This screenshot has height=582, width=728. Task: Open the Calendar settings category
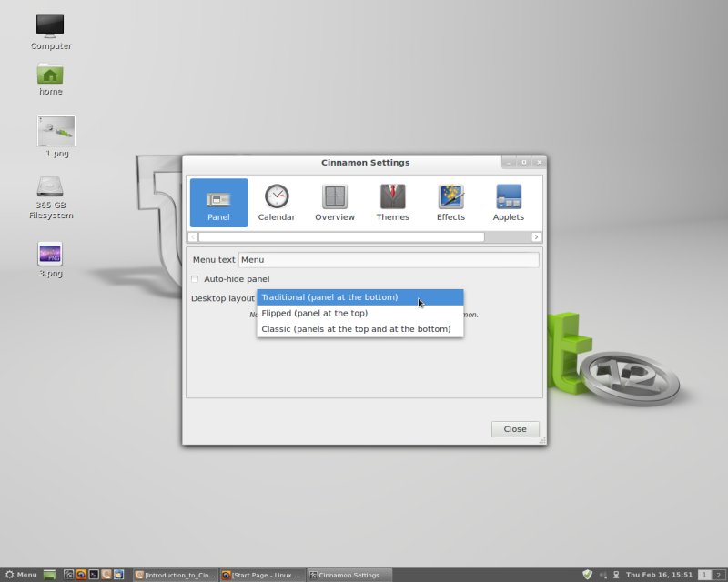click(277, 203)
